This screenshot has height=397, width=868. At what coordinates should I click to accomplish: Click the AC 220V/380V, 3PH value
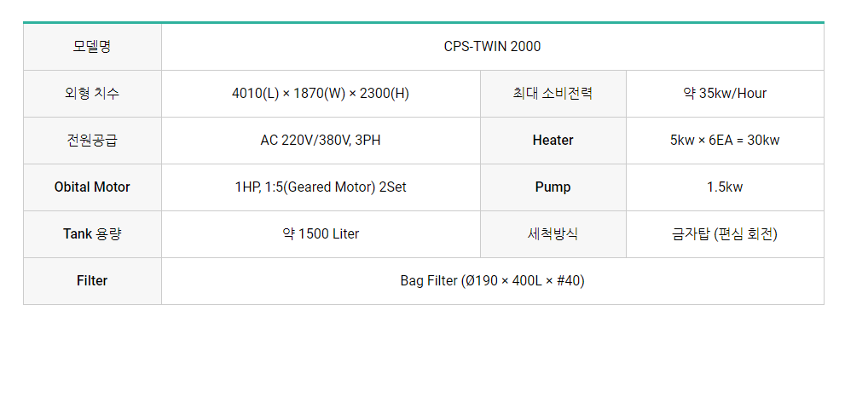(x=321, y=141)
